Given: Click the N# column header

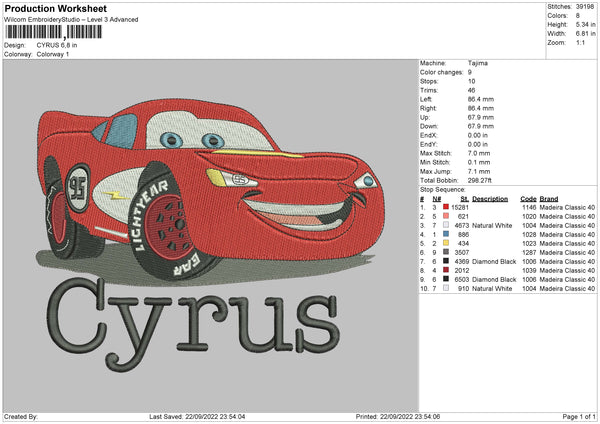Looking at the screenshot, I should [434, 198].
